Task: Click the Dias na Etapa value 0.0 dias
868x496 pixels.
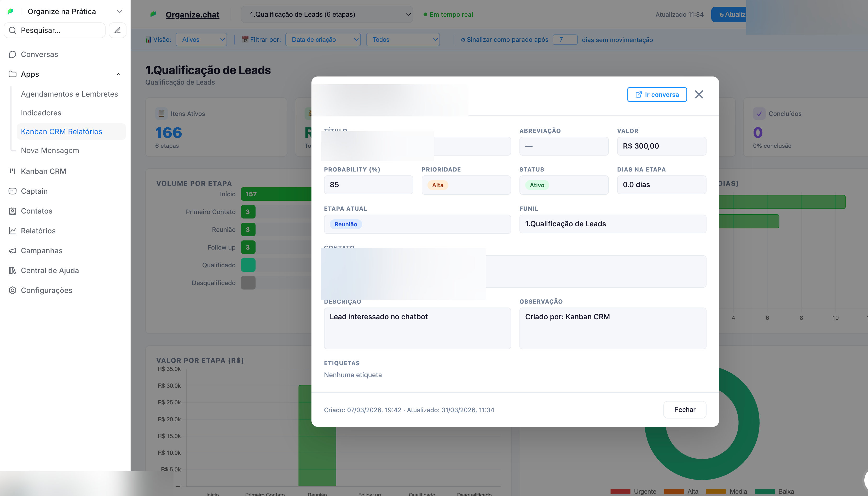Action: pos(636,185)
